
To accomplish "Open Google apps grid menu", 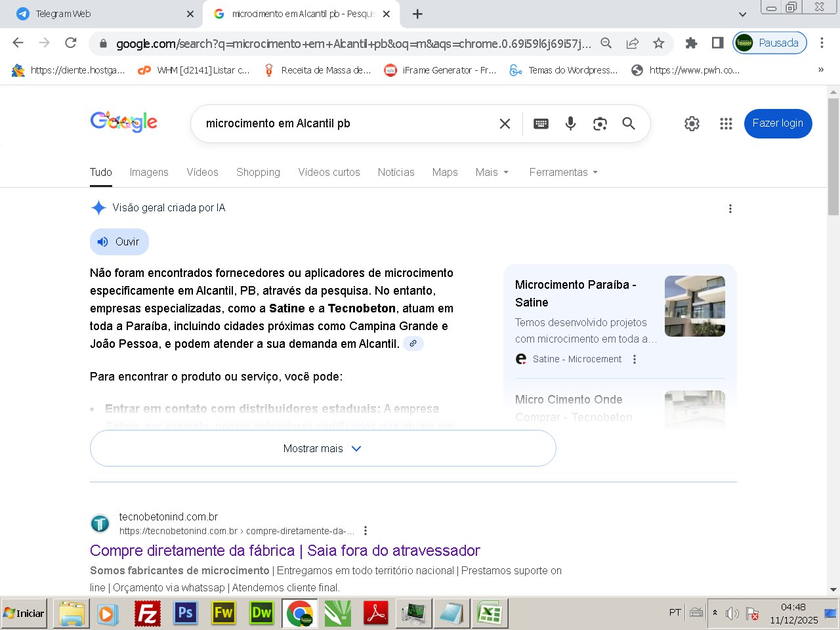I will pos(726,123).
